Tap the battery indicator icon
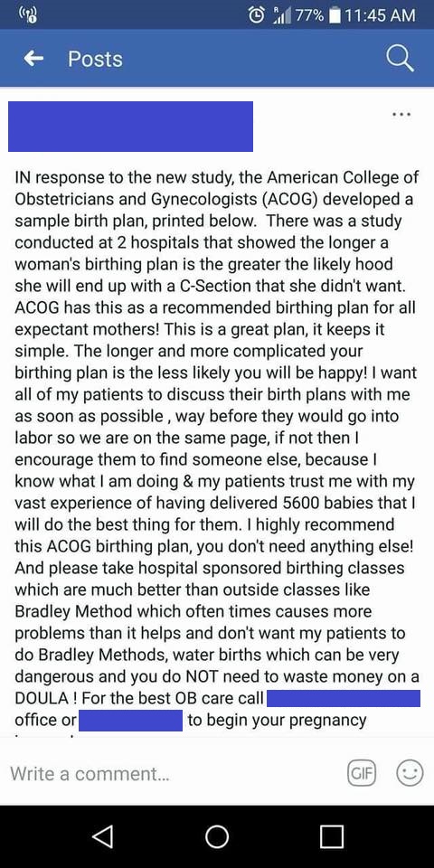 [335, 15]
